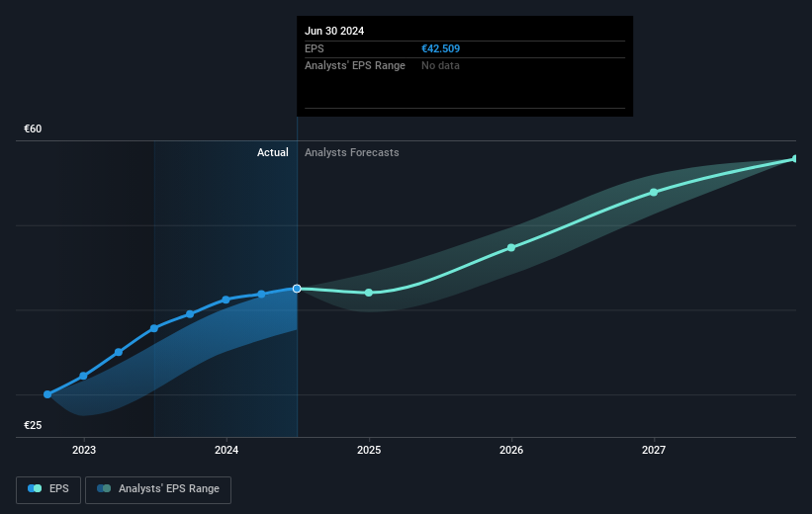Select the highlighted Jun 30 2024 EPS data point

coord(297,289)
